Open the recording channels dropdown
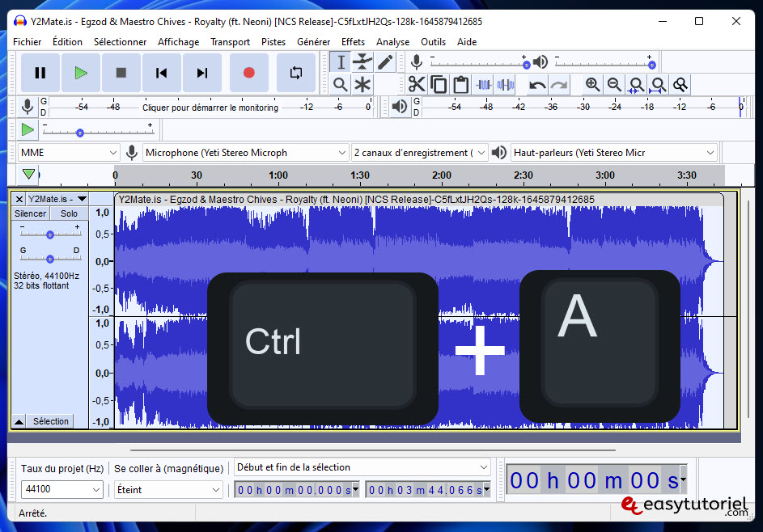Viewport: 763px width, 532px height. [419, 153]
